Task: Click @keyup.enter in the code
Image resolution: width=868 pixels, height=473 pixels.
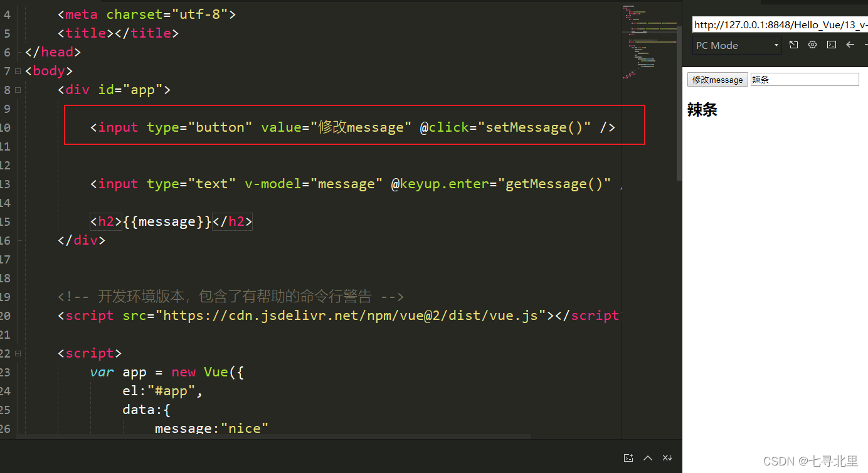Action: [x=444, y=183]
